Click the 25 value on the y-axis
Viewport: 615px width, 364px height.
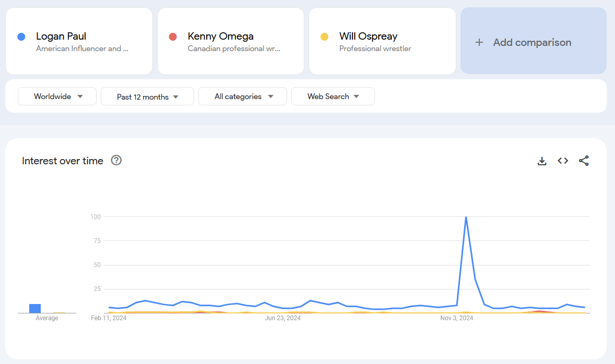click(97, 289)
